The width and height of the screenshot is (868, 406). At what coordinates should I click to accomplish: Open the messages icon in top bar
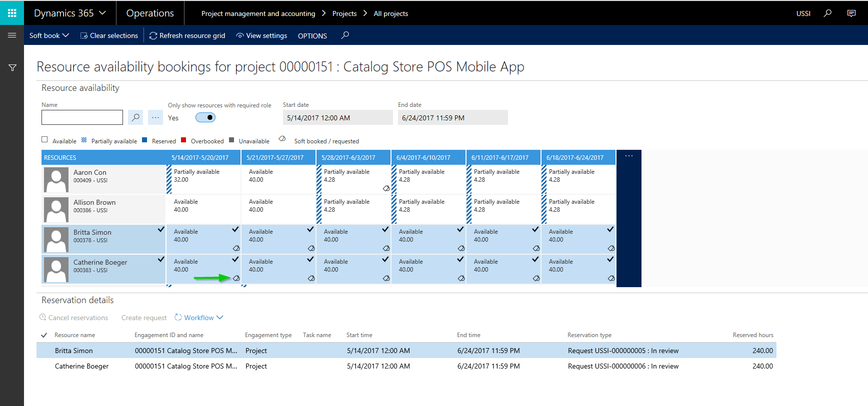(x=851, y=13)
